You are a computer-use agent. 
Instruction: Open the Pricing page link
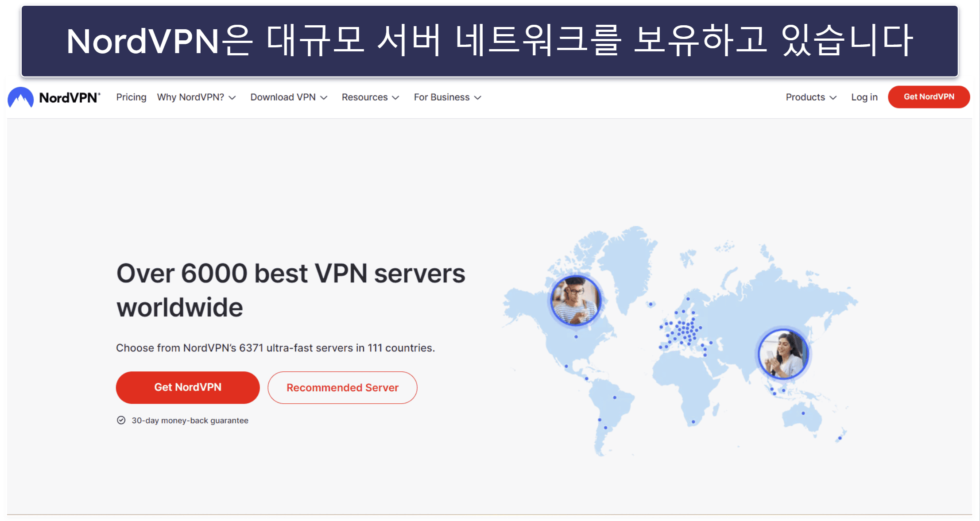pos(131,97)
